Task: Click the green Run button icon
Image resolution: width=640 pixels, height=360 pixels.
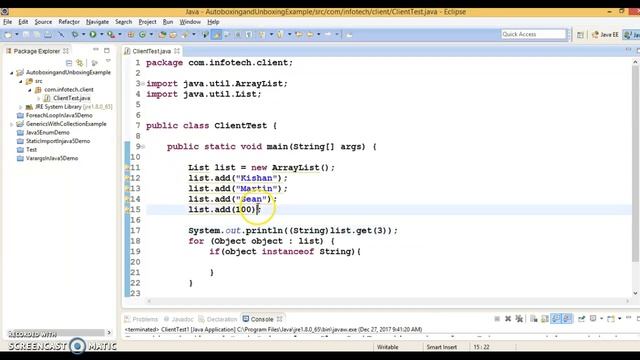Action: (93, 35)
